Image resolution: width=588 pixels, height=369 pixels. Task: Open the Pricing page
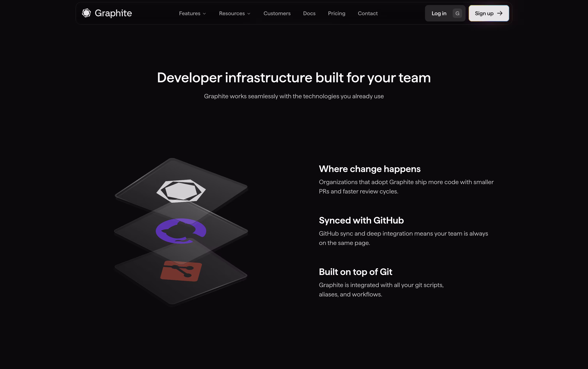click(x=336, y=13)
